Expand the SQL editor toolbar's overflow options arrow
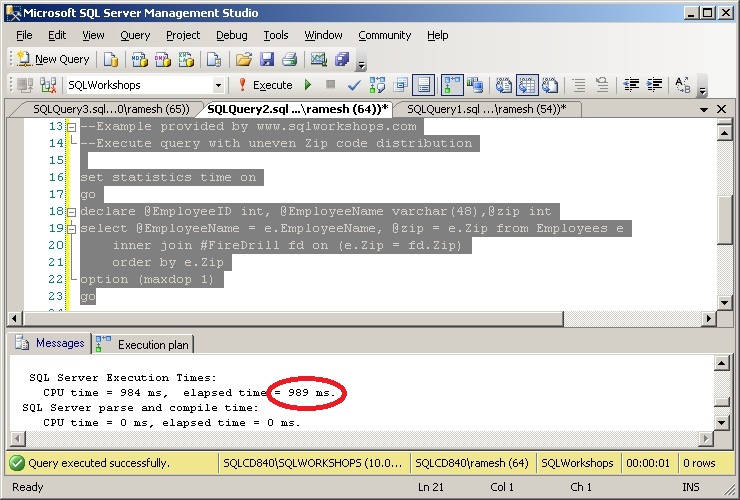 point(703,88)
